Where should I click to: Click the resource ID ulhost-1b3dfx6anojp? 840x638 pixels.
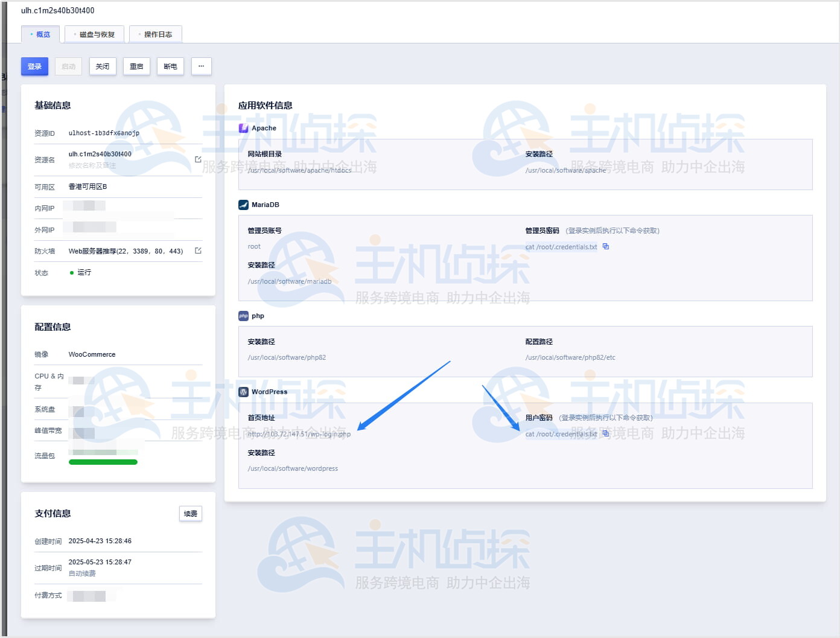[x=104, y=133]
